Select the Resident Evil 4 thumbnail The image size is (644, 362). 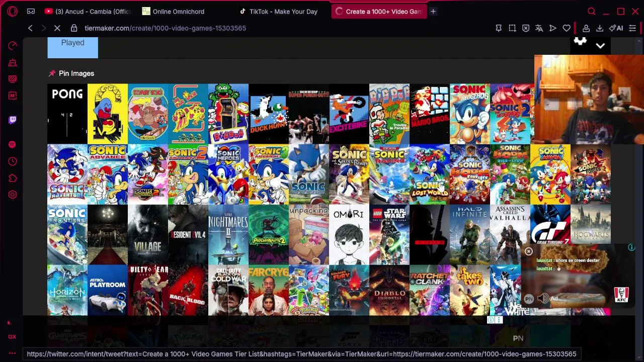pyautogui.click(x=188, y=235)
